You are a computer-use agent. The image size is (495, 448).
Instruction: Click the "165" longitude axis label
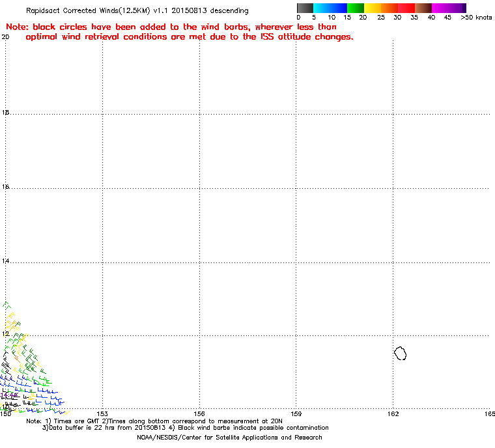click(490, 413)
